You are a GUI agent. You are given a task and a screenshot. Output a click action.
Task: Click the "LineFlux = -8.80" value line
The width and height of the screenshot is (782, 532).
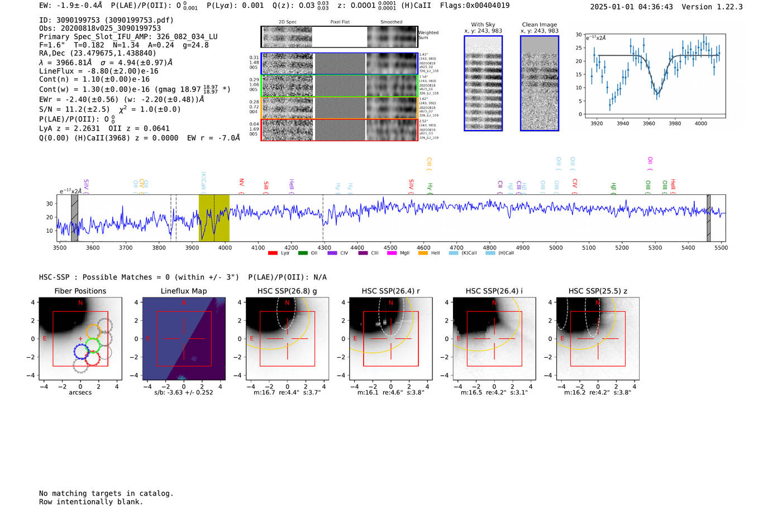99,71
